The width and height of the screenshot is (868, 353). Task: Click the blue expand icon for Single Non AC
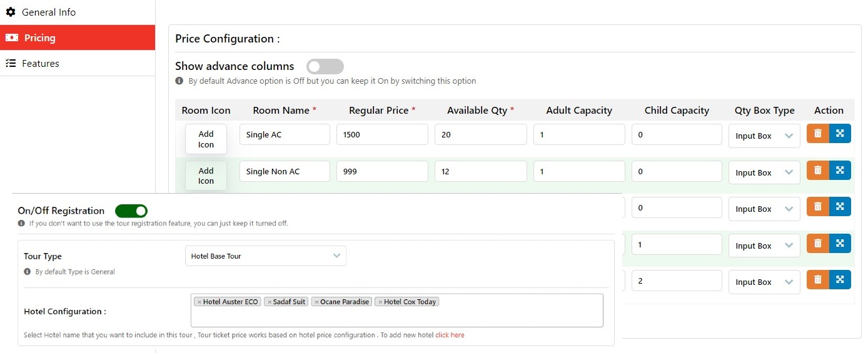tap(840, 170)
